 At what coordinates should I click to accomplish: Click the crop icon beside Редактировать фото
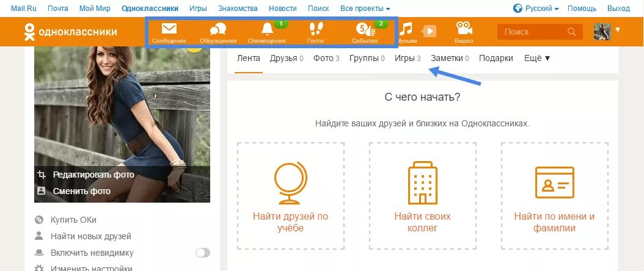[41, 175]
